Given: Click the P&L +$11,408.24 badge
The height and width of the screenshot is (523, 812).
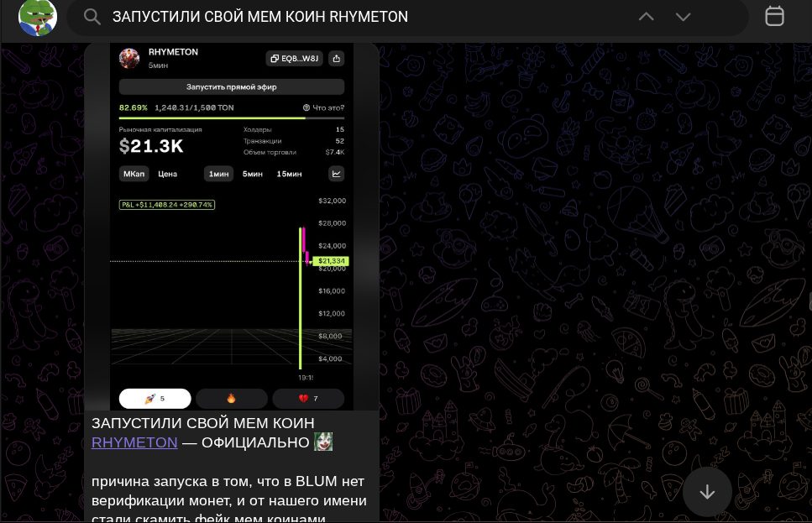Looking at the screenshot, I should [167, 205].
